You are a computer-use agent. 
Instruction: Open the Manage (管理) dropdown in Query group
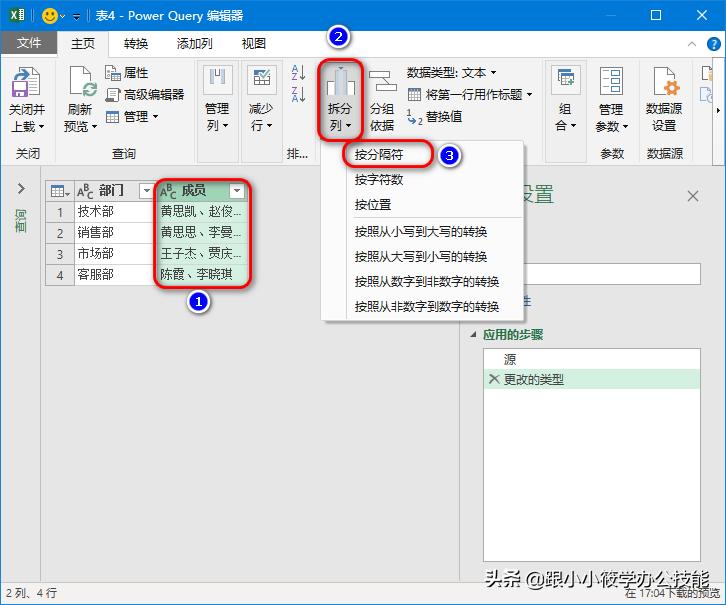(x=132, y=117)
